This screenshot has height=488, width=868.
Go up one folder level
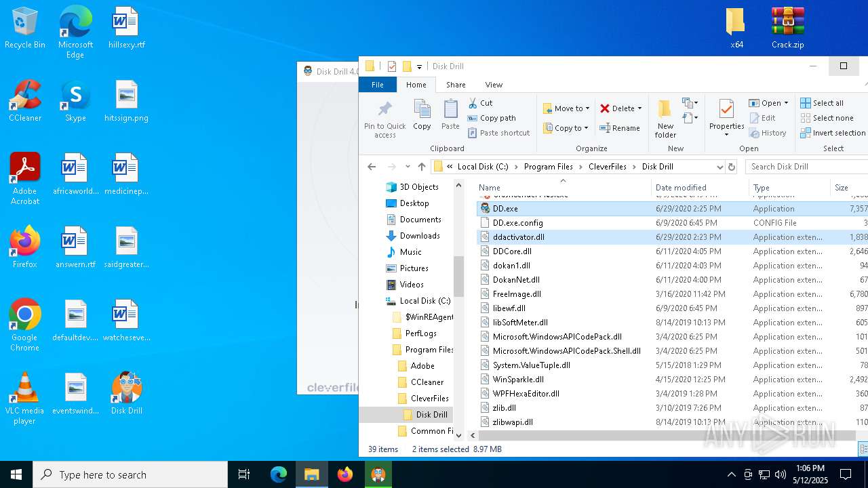(422, 167)
